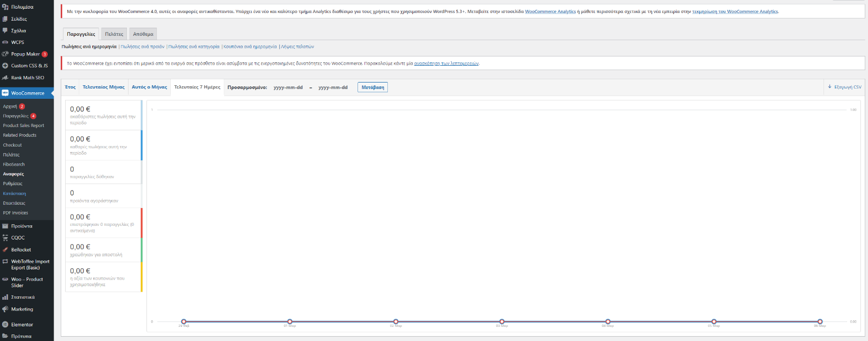Open the Πολυμέσα media menu icon
This screenshot has width=868, height=341.
pos(5,7)
